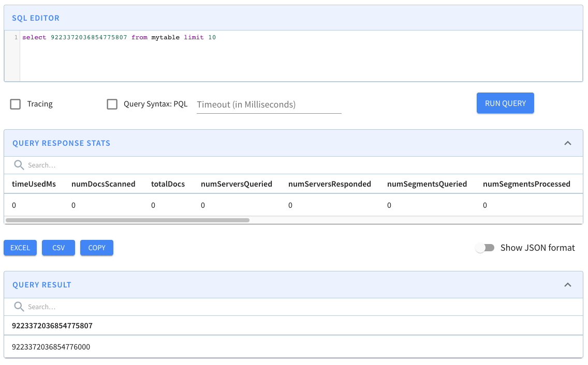Click the QUERY RESPONSE STATS title
This screenshot has height=365, width=588.
[62, 143]
